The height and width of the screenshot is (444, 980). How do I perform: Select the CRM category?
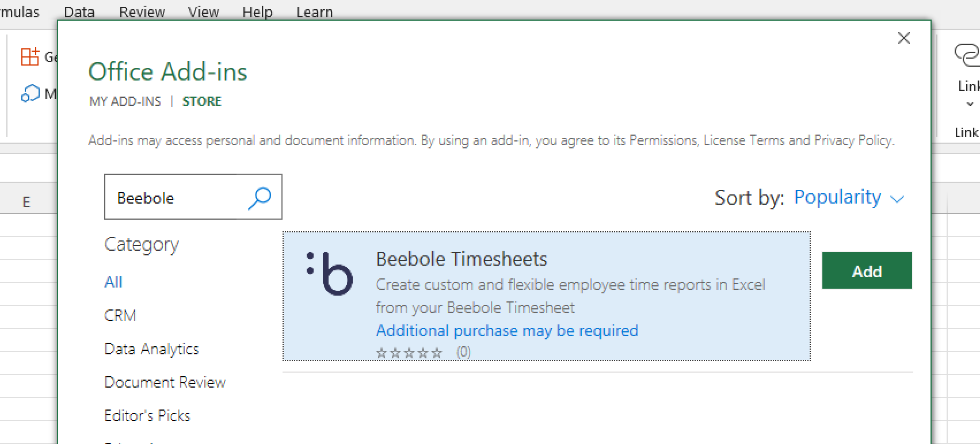pyautogui.click(x=120, y=315)
